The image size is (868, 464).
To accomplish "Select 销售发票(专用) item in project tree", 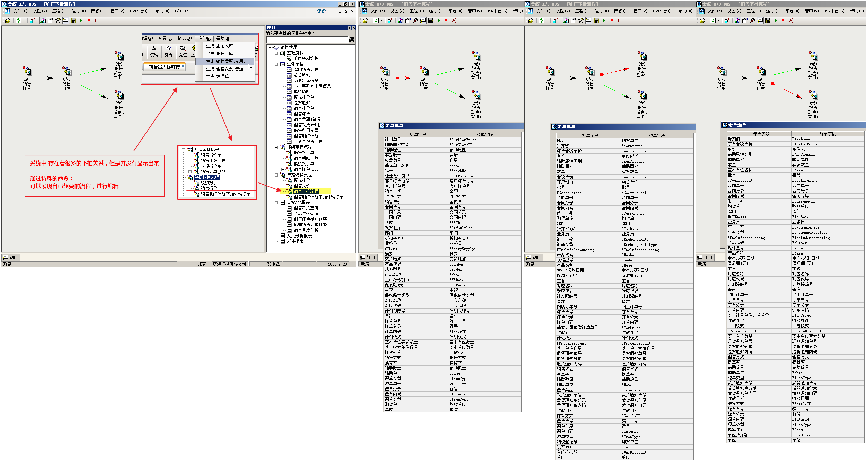I will pos(308,125).
